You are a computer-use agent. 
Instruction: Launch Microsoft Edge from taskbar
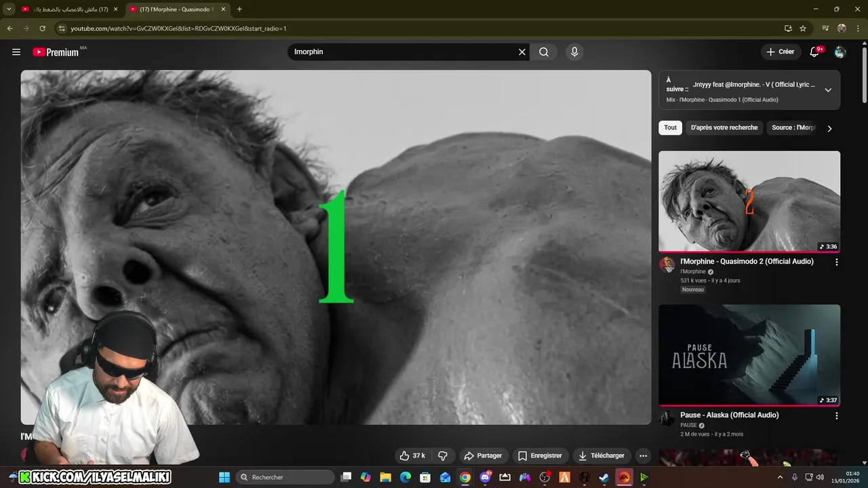[406, 477]
